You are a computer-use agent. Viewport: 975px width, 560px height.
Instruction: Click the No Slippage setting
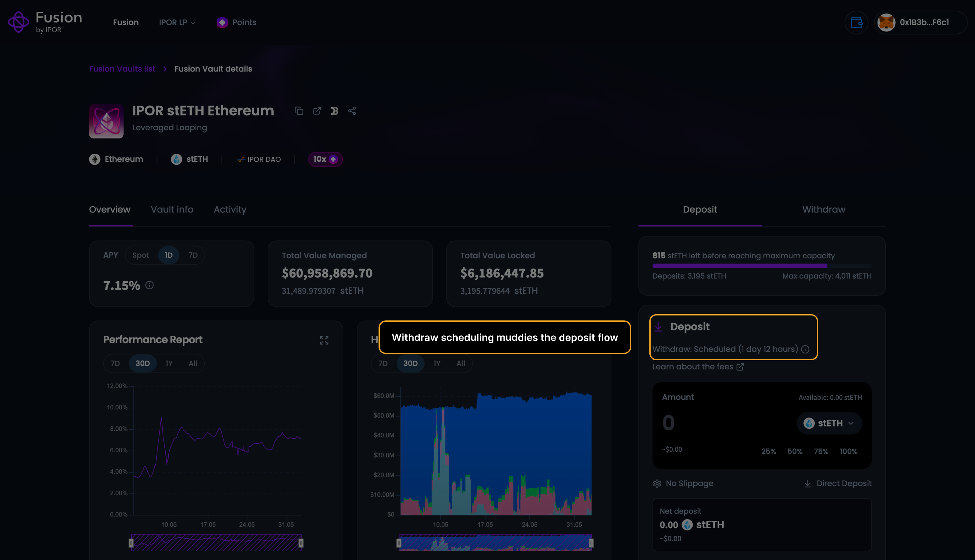coord(683,483)
